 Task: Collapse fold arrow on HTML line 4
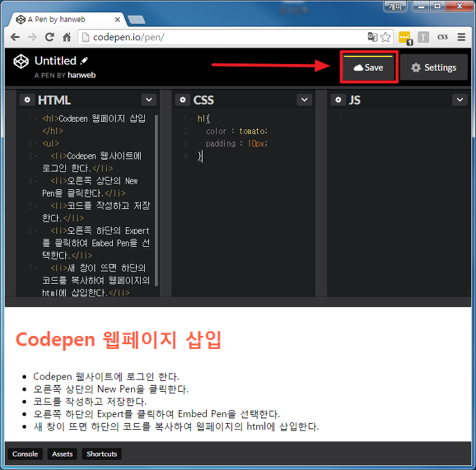[37, 181]
